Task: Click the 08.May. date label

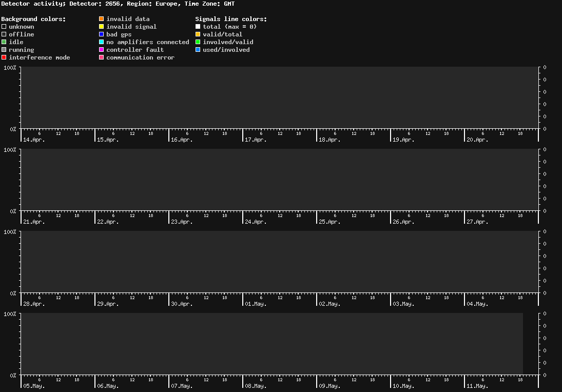Action: coord(256,386)
